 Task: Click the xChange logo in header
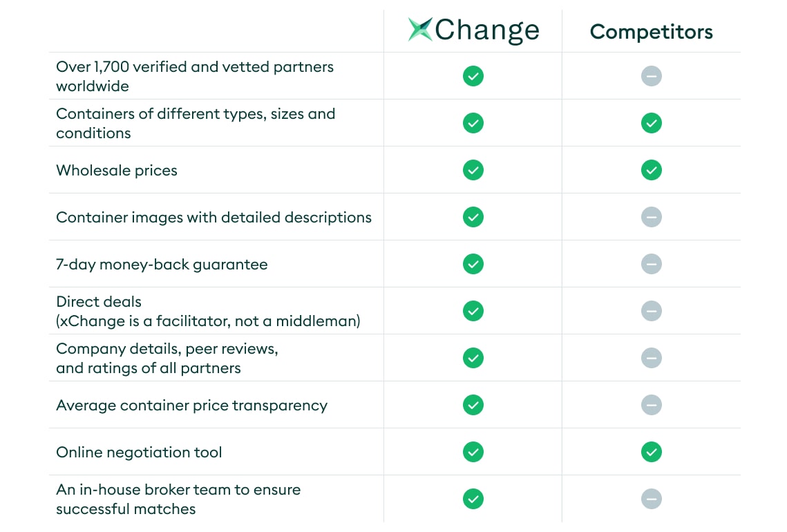[x=473, y=30]
